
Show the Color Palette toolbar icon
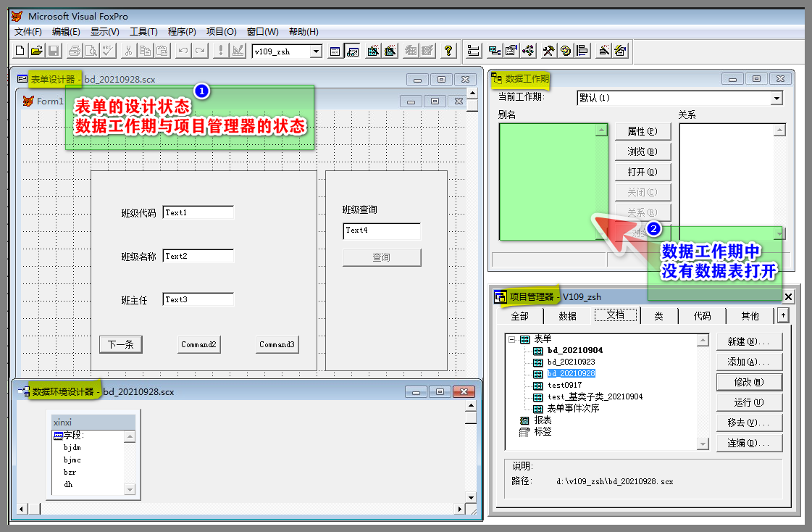(x=566, y=51)
